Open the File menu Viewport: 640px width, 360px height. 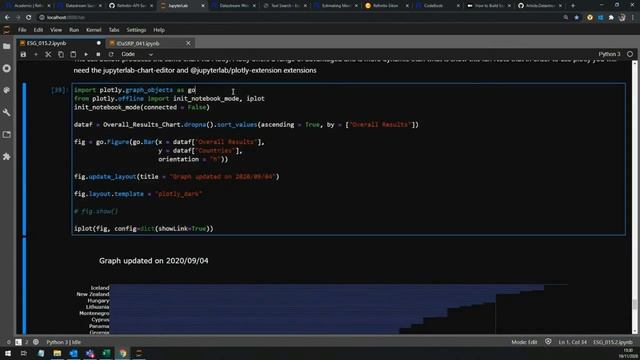(x=22, y=30)
